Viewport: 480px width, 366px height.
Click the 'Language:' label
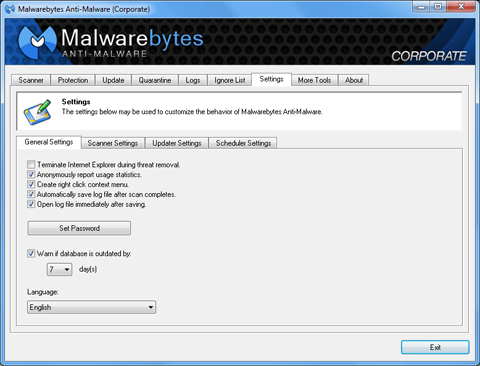[42, 292]
